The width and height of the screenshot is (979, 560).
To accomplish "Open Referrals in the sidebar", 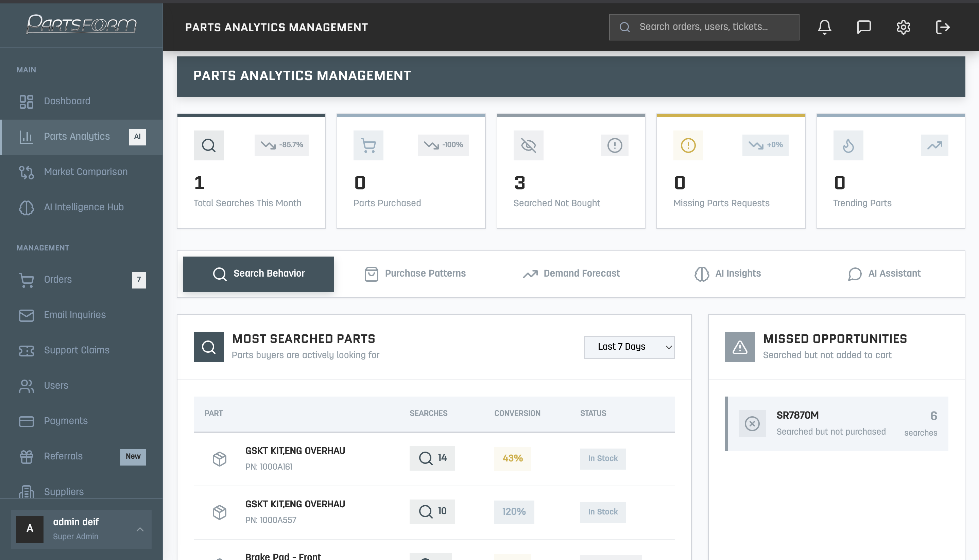I will coord(82,457).
